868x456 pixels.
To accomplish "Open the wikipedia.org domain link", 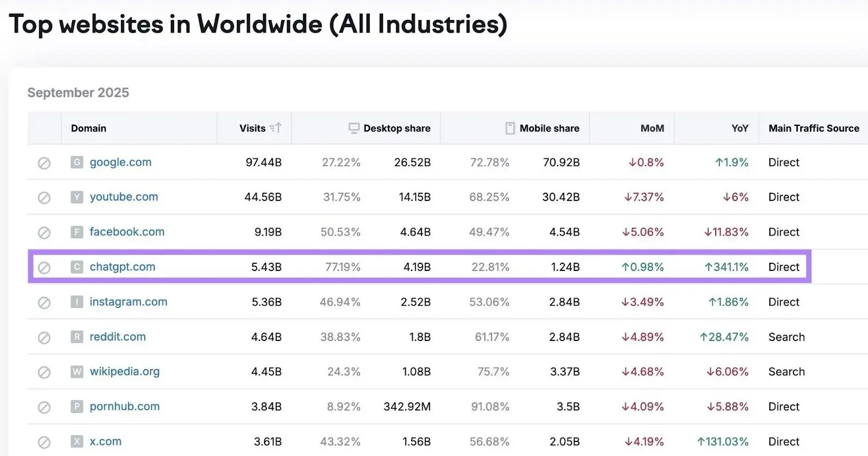I will (x=124, y=372).
